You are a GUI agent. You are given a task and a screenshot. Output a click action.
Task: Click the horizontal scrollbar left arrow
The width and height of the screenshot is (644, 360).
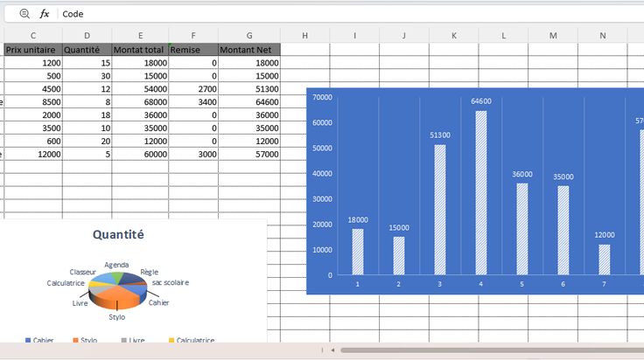tap(332, 350)
